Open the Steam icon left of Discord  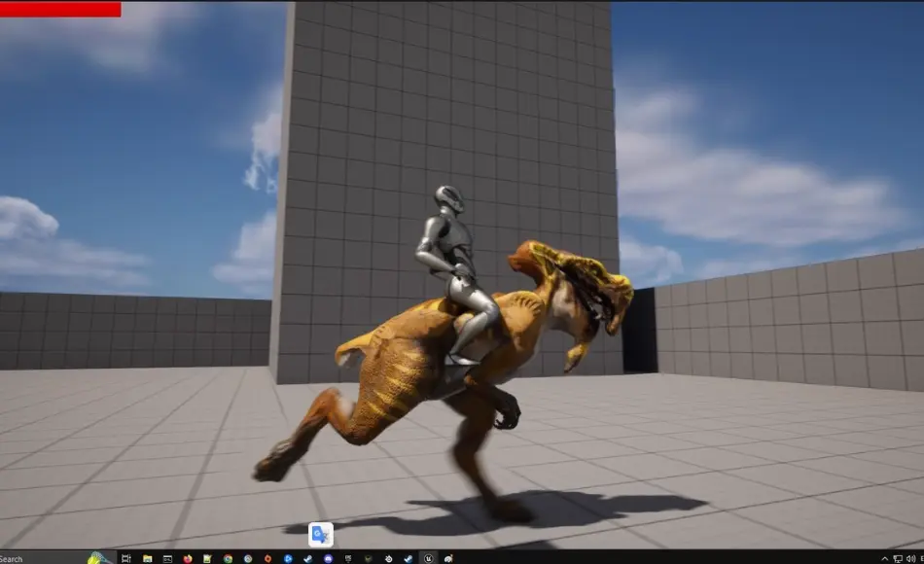click(x=307, y=559)
